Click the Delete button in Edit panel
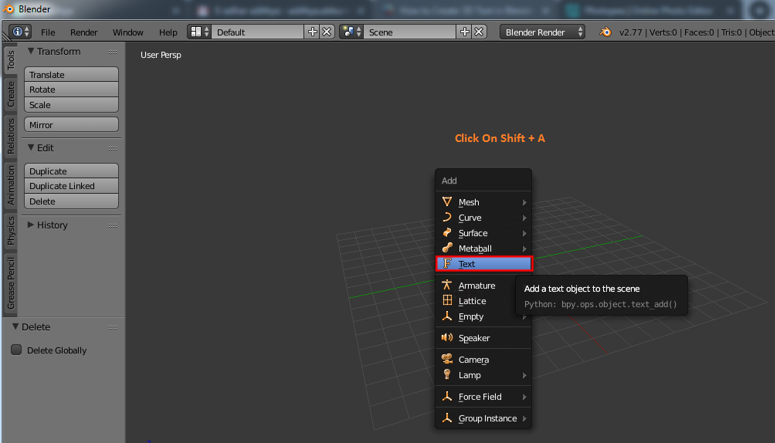Image resolution: width=775 pixels, height=443 pixels. (x=71, y=201)
